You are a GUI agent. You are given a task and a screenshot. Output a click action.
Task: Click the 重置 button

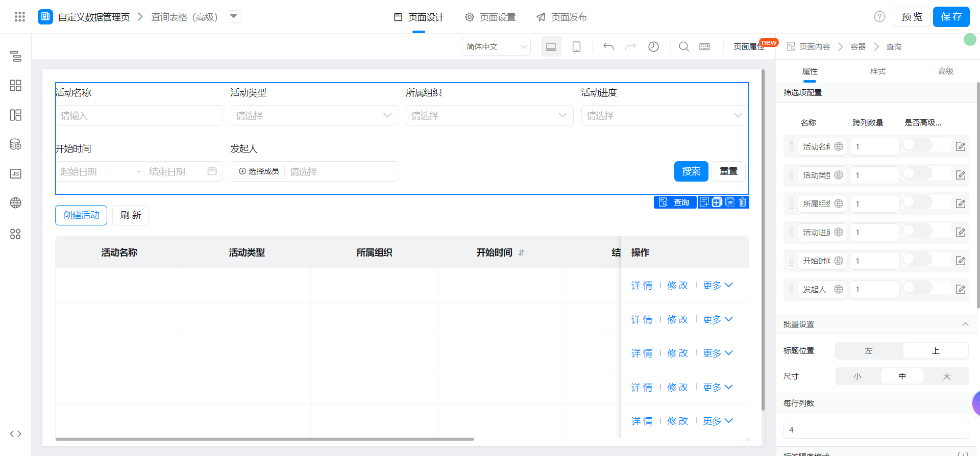click(729, 171)
